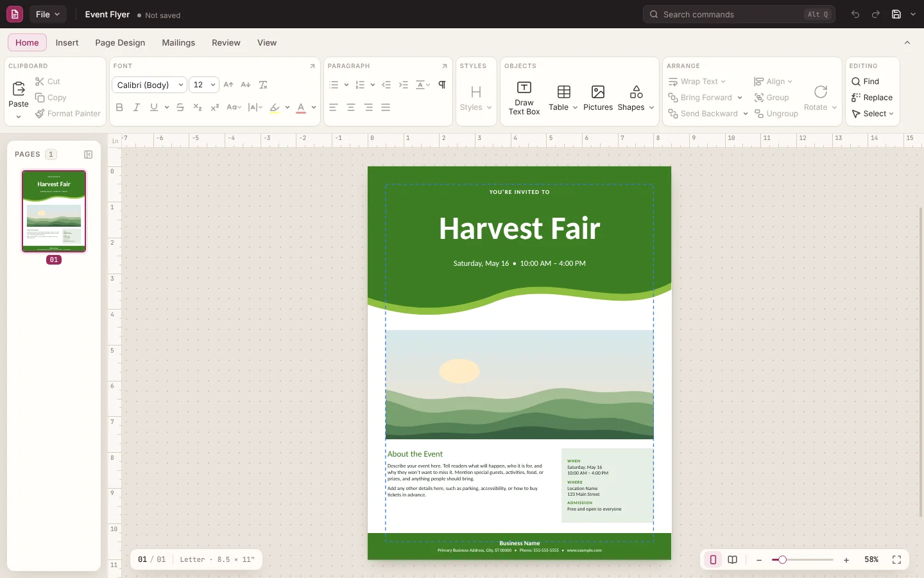Open the Table dropdown
Image resolution: width=924 pixels, height=578 pixels.
pyautogui.click(x=563, y=98)
